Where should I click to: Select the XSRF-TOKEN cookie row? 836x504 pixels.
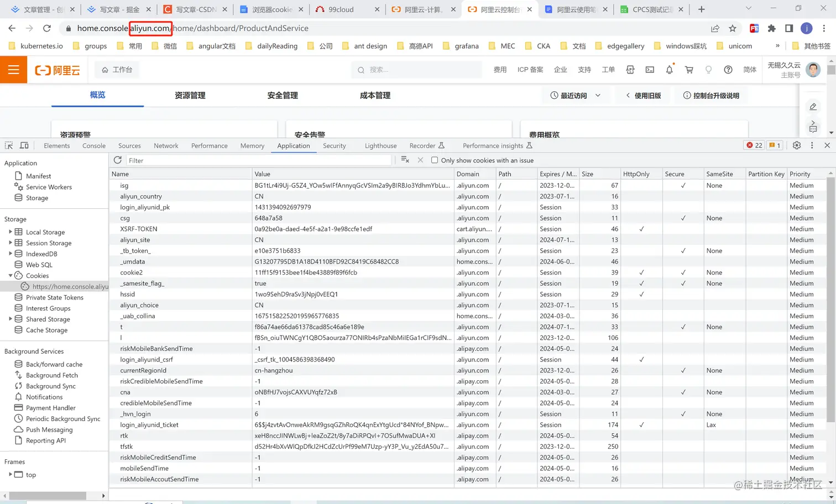pos(468,229)
